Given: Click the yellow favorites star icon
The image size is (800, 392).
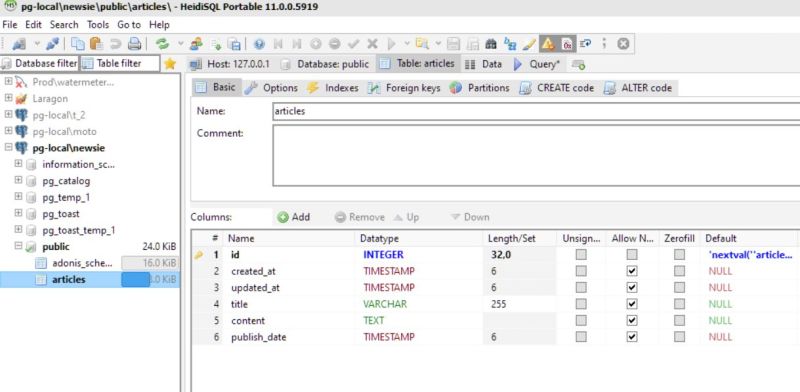Looking at the screenshot, I should (170, 64).
